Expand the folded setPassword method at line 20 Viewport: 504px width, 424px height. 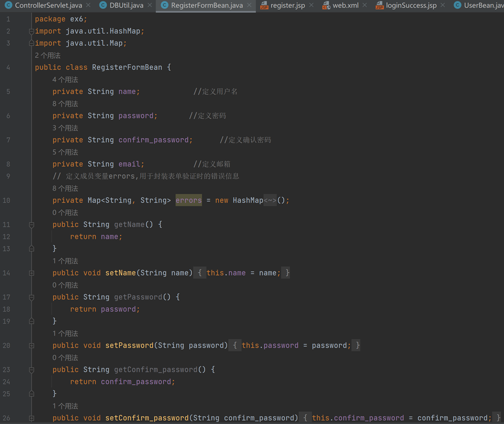32,346
